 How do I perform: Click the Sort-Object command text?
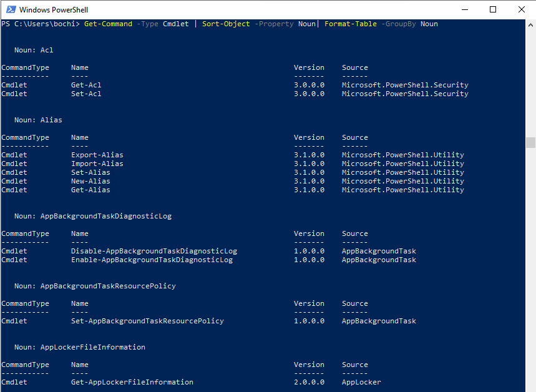226,24
